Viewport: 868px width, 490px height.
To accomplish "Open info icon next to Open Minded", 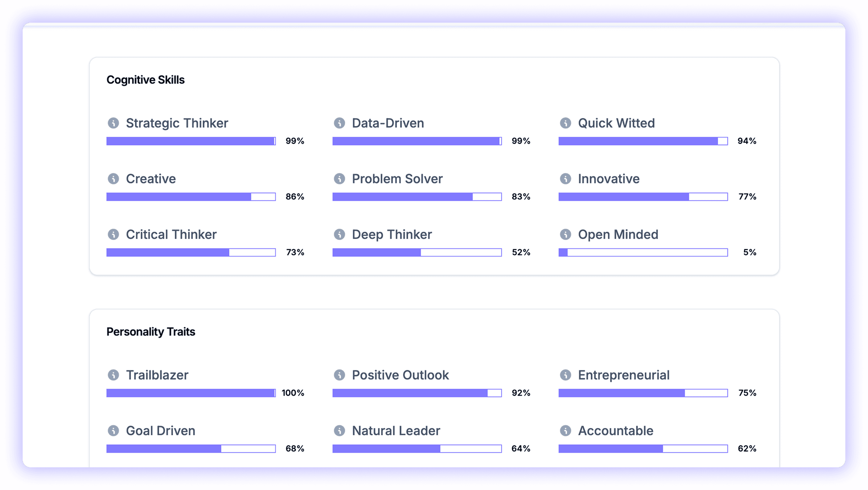I will [565, 234].
